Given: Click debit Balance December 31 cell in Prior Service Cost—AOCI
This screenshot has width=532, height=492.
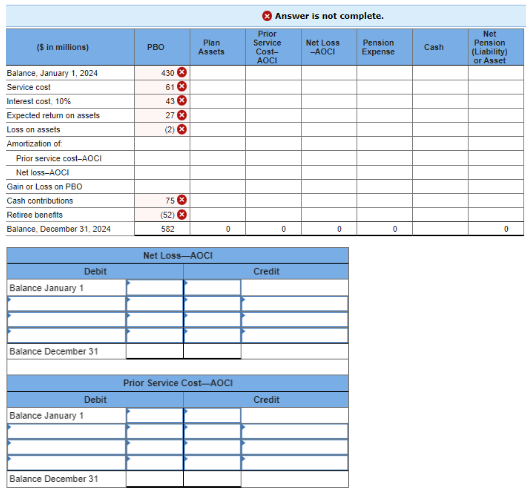Looking at the screenshot, I should click(155, 479).
